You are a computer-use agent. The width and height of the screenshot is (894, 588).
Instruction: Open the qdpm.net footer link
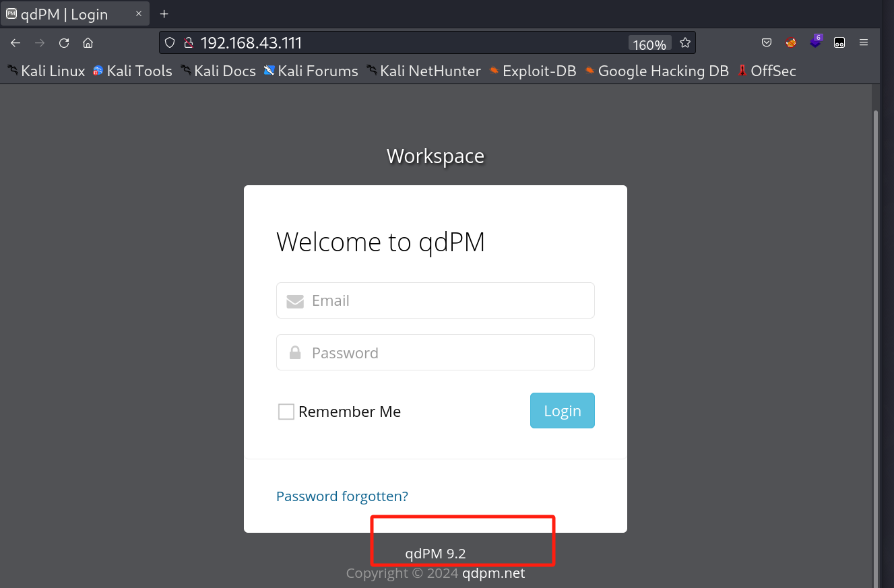(x=494, y=573)
